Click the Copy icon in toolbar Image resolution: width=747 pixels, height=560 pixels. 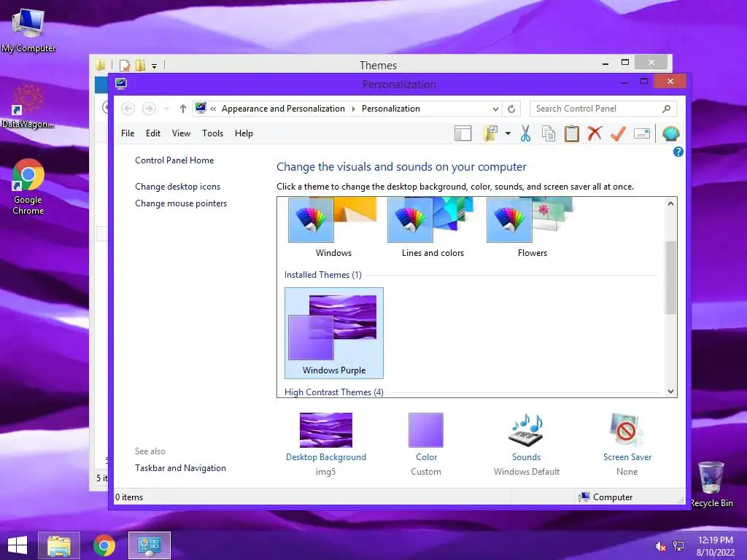(549, 134)
